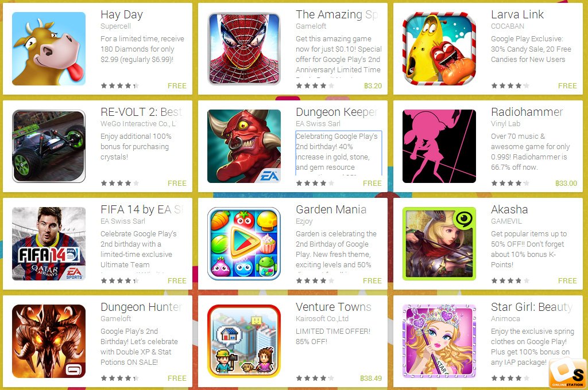Open the Radiohammer pink silhouette icon
Screen dimensions: 588x390
click(x=439, y=146)
